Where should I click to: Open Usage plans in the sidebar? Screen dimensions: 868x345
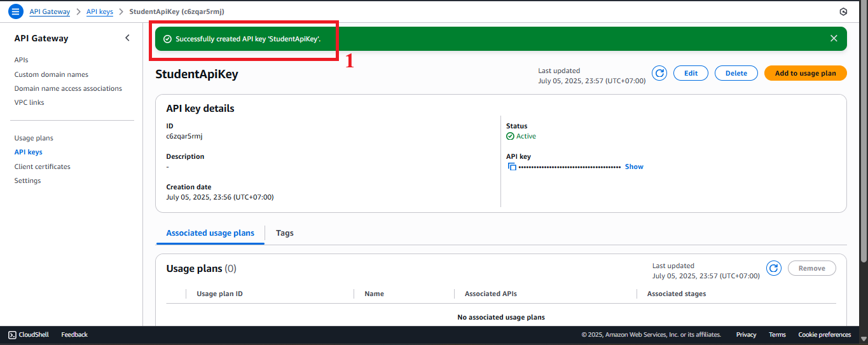click(x=34, y=138)
